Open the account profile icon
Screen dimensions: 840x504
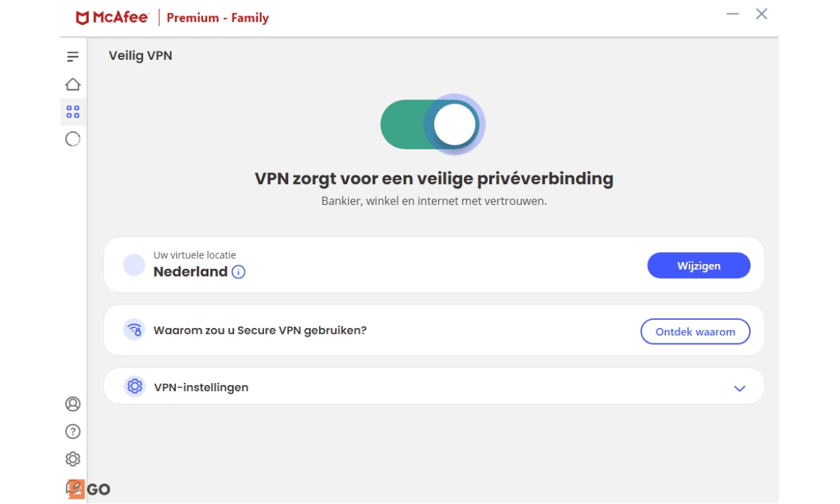tap(73, 404)
